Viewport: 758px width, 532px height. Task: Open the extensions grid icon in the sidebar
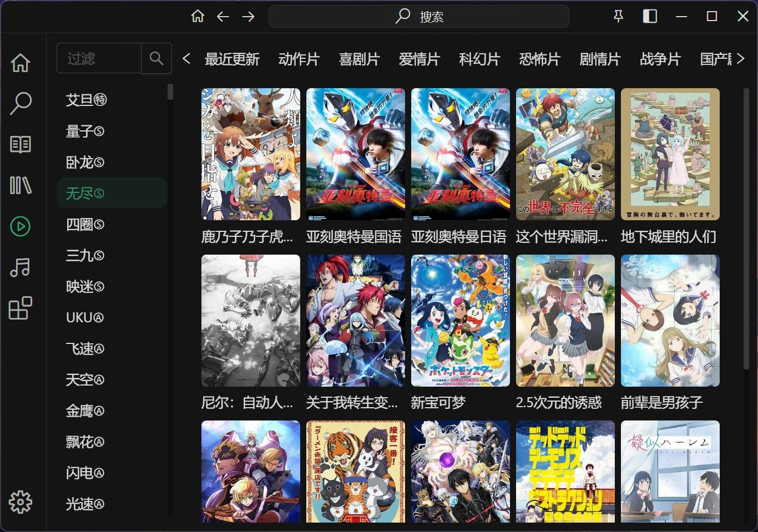tap(21, 308)
